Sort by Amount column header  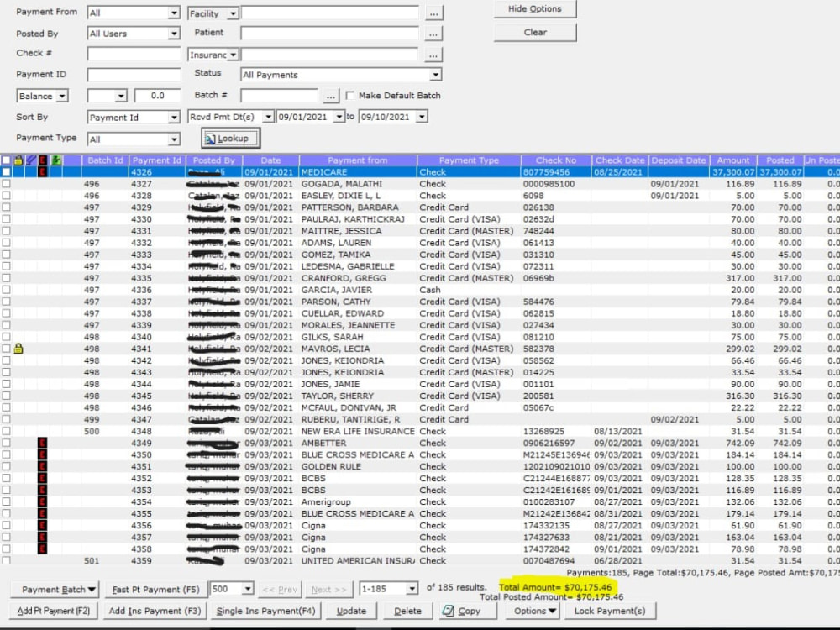pyautogui.click(x=733, y=160)
